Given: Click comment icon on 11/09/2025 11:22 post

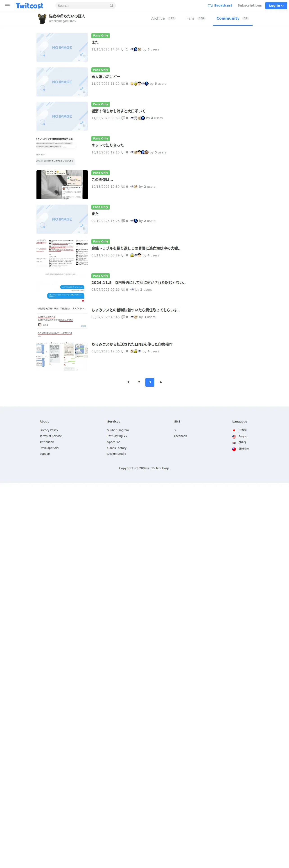Looking at the screenshot, I should [x=123, y=84].
